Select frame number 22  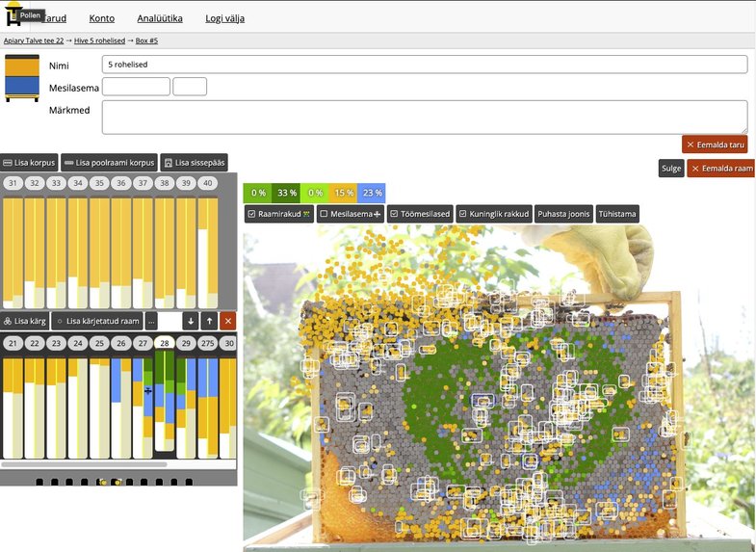point(35,344)
